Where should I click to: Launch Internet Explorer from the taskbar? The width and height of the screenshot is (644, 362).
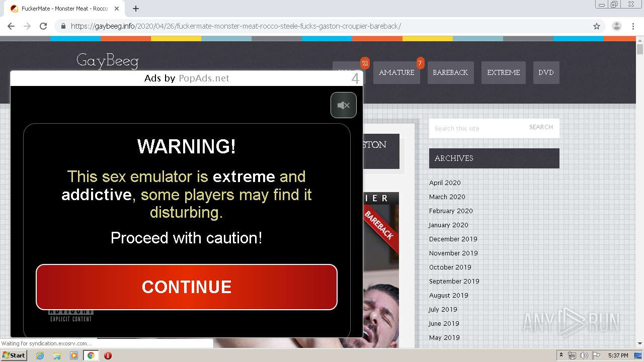[40, 355]
